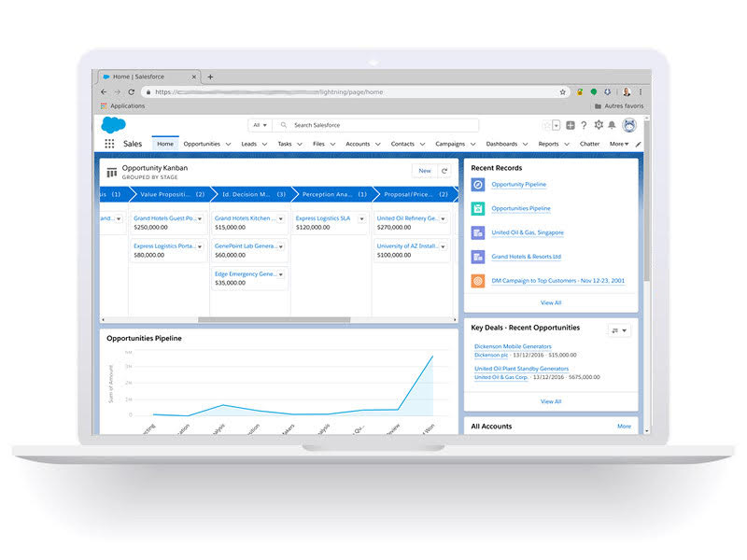Image resolution: width=747 pixels, height=560 pixels.
Task: Click the Opportunity Kanban board icon
Action: (x=112, y=173)
